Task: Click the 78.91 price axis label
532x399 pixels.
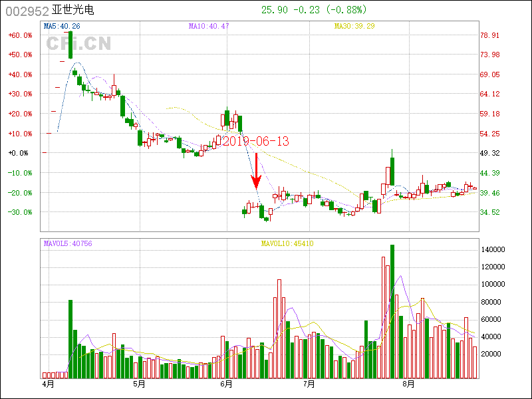Action: [489, 35]
